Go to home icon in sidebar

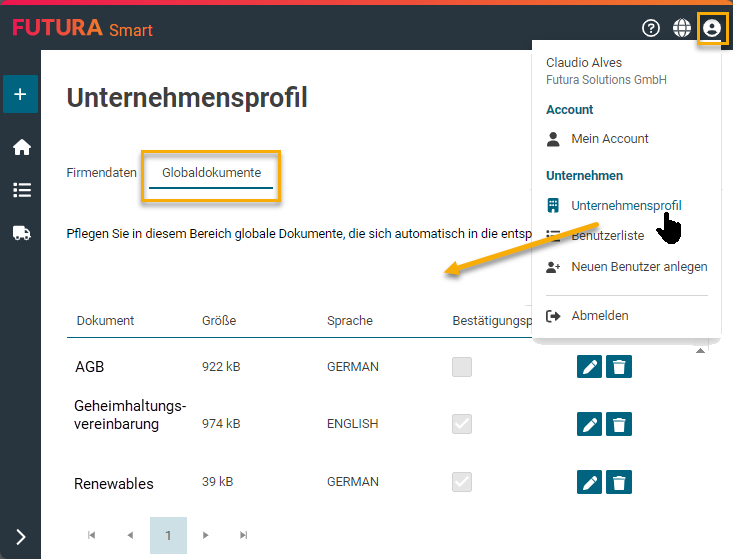21,148
